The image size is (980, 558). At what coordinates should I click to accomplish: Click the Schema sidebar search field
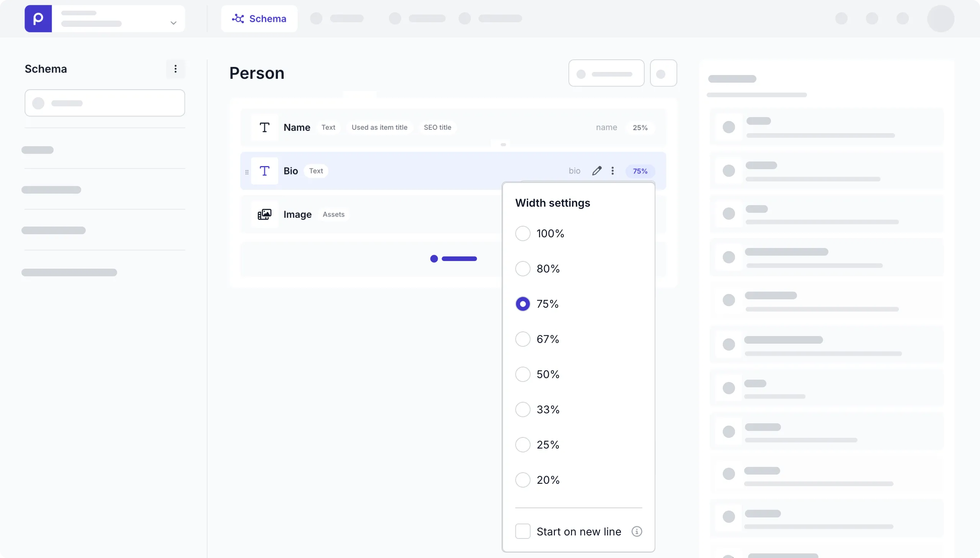coord(105,103)
